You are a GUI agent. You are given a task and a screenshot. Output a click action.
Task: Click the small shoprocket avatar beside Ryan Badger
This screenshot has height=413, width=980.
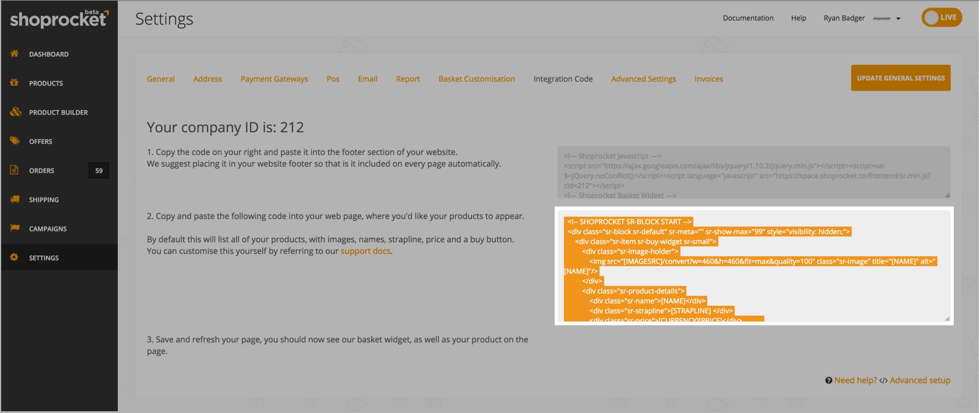882,19
